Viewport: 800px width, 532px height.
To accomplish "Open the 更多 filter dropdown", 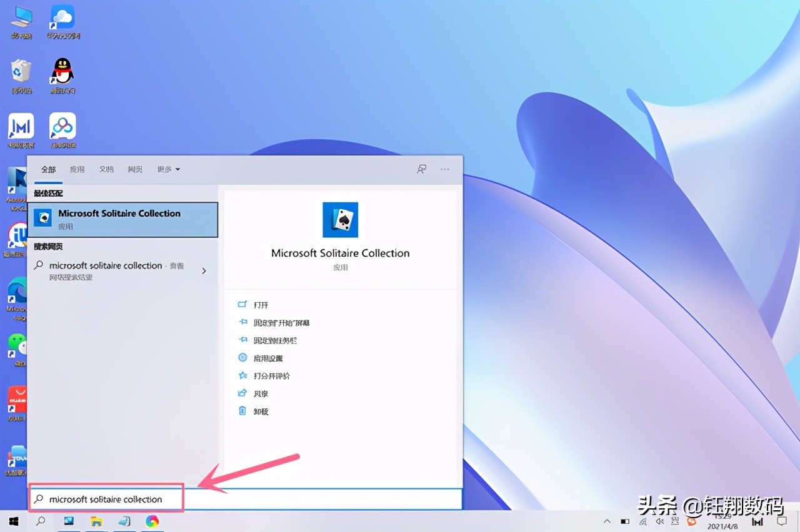I will coord(168,169).
